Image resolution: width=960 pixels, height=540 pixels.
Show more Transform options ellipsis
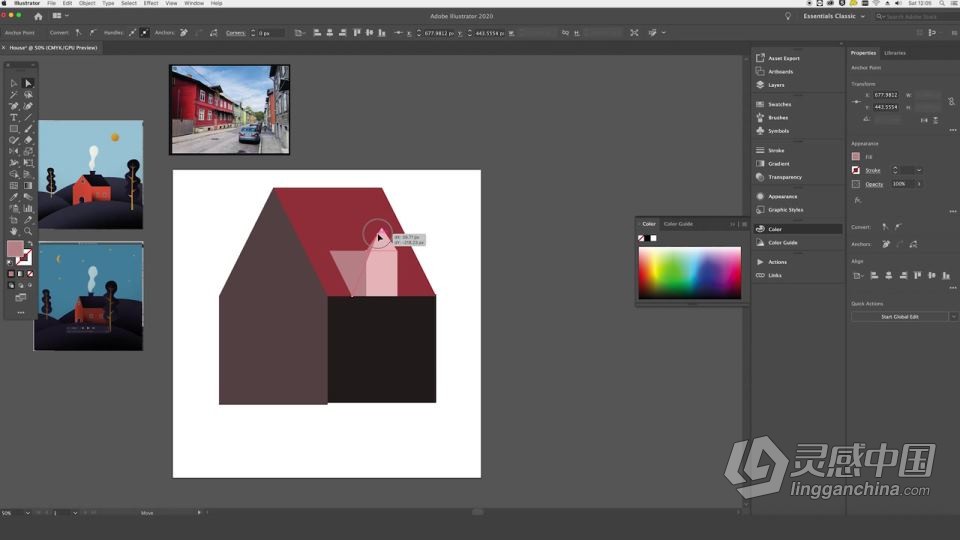pyautogui.click(x=953, y=130)
